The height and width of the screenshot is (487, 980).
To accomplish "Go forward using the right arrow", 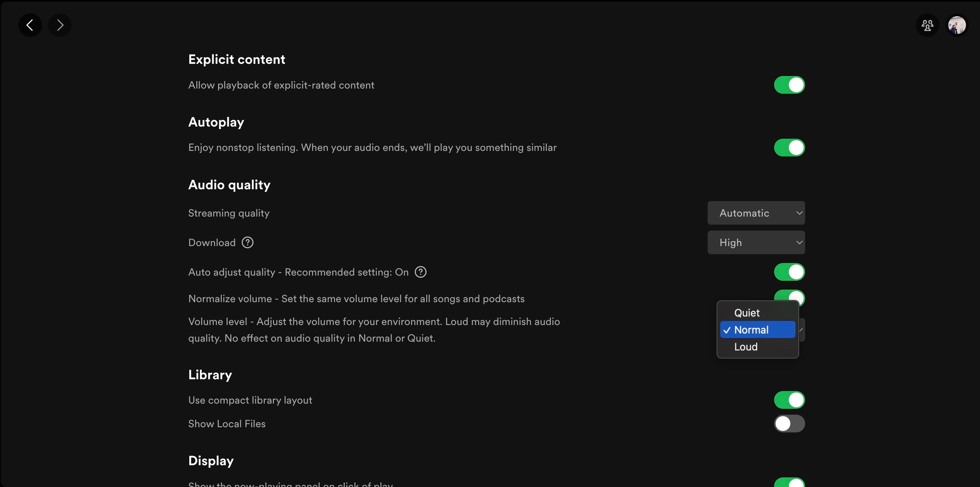I will tap(60, 25).
